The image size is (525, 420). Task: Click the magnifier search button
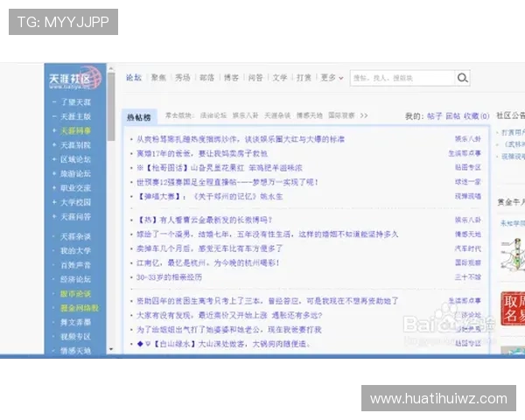(462, 78)
